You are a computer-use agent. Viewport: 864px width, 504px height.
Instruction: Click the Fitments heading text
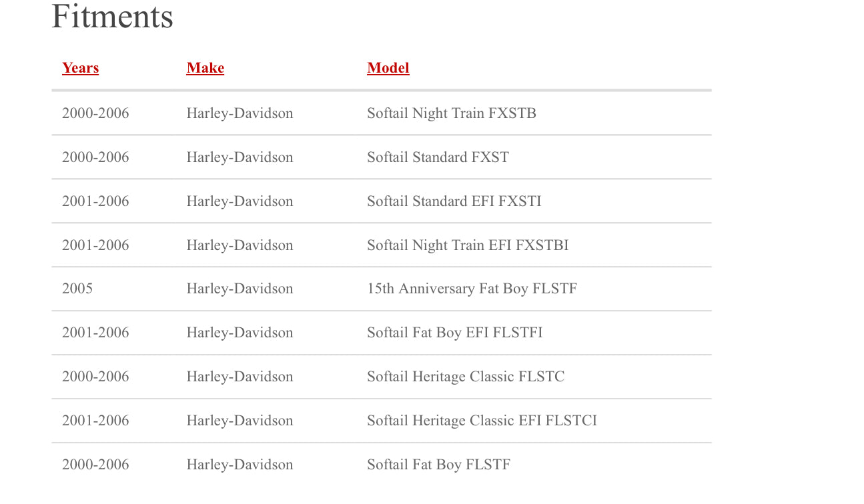point(112,16)
